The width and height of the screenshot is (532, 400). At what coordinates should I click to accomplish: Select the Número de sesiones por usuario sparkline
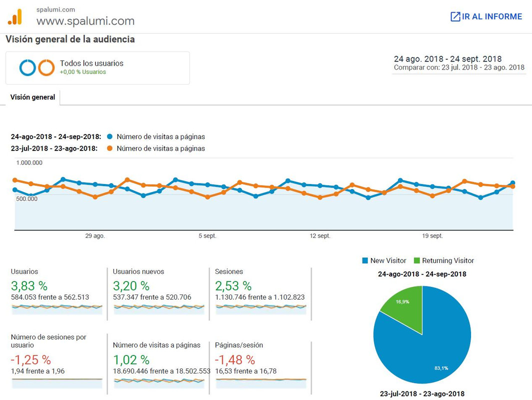[57, 382]
